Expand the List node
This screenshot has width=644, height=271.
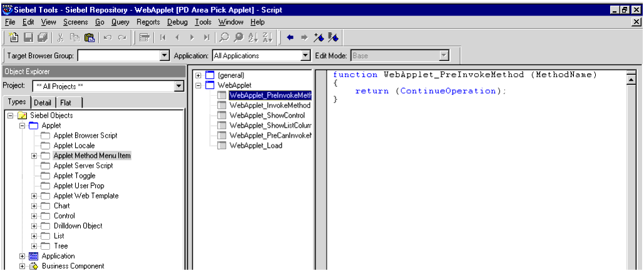point(34,236)
